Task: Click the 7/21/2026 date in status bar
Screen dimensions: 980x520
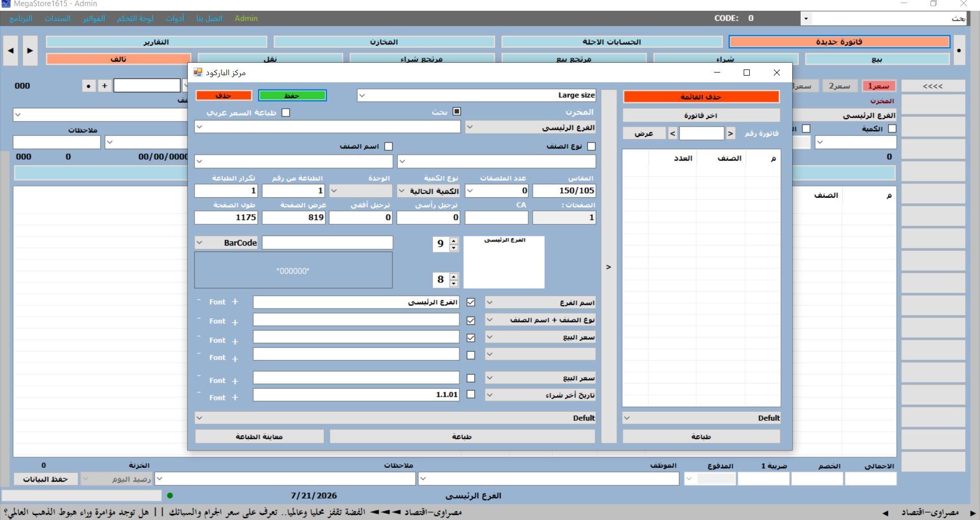Action: pos(314,495)
